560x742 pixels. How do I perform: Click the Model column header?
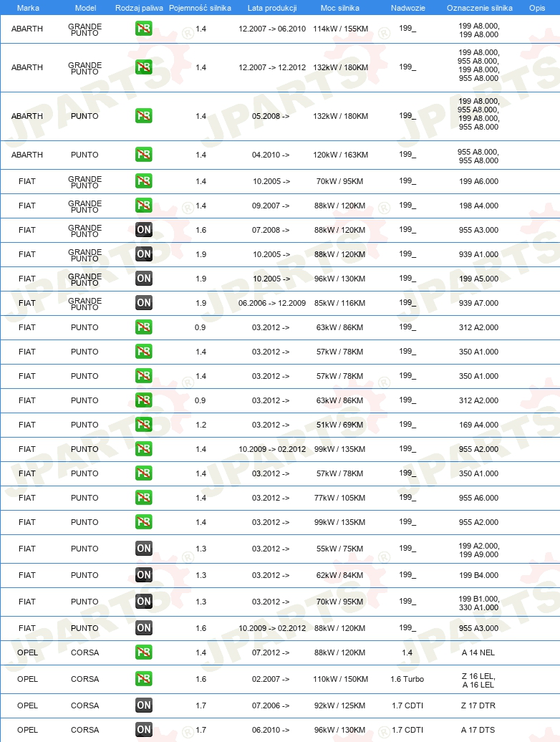(x=86, y=8)
